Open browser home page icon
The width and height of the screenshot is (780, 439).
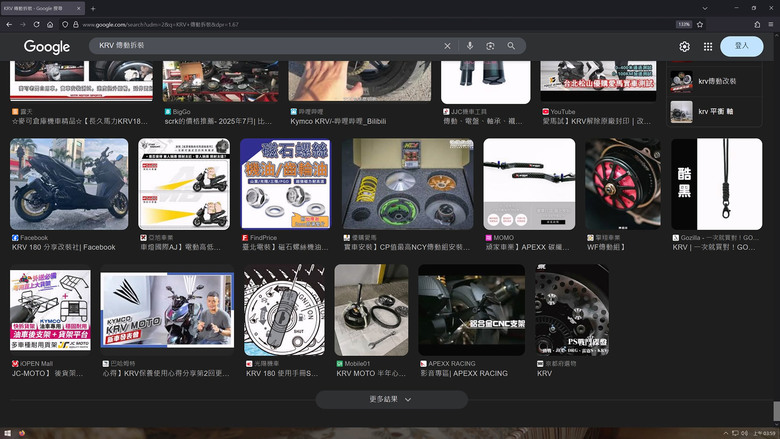[x=50, y=24]
